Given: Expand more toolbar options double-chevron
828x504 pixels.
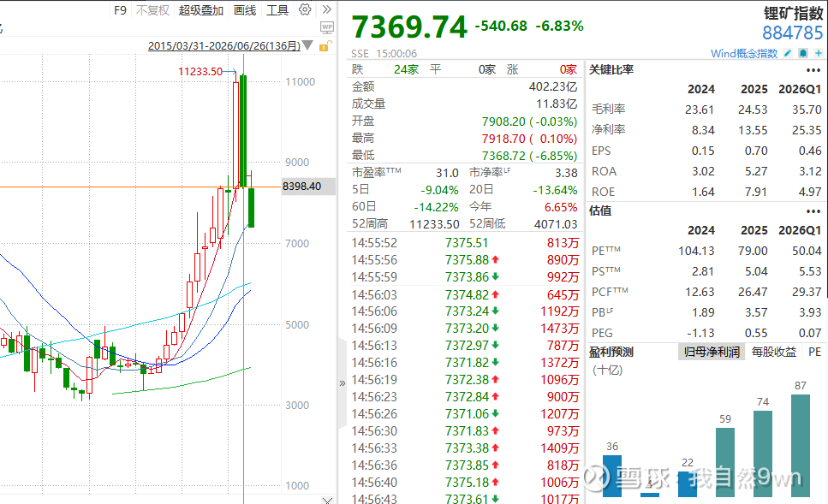Looking at the screenshot, I should click(327, 9).
